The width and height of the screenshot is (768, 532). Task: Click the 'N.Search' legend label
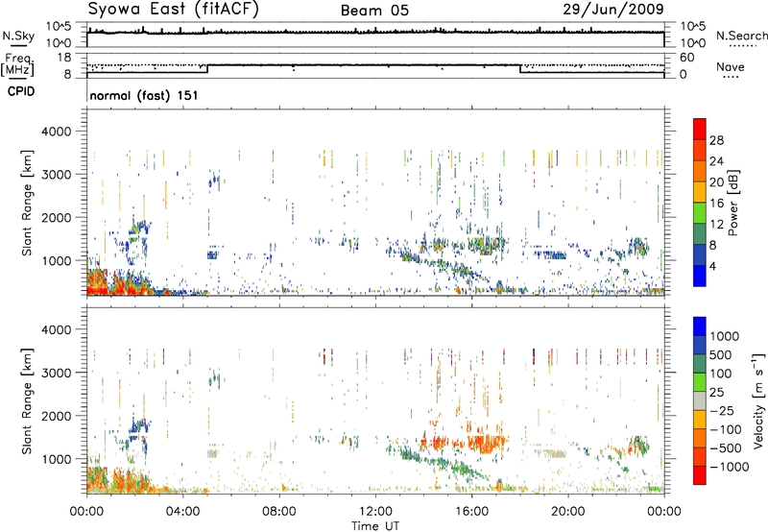742,36
